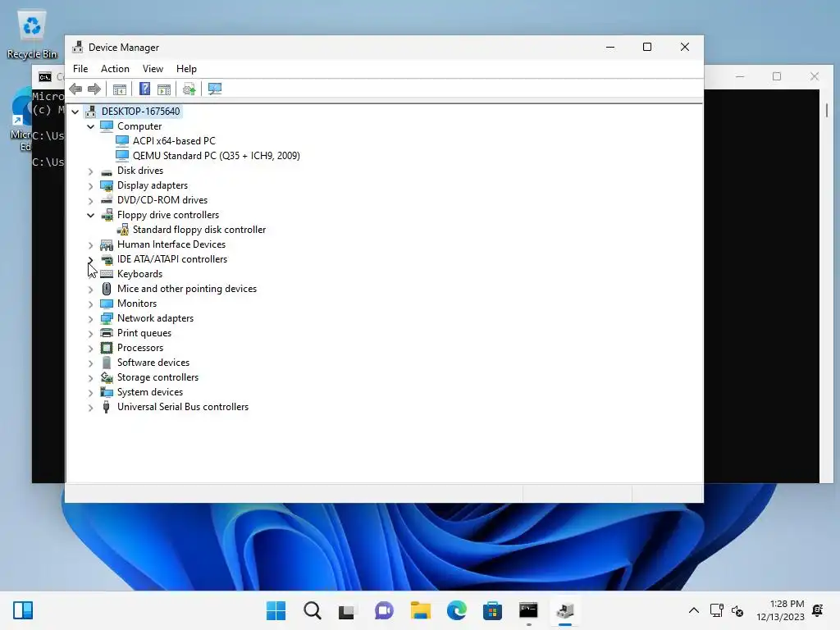This screenshot has width=840, height=630.
Task: Click the Recycle Bin desktop icon
Action: point(32,34)
